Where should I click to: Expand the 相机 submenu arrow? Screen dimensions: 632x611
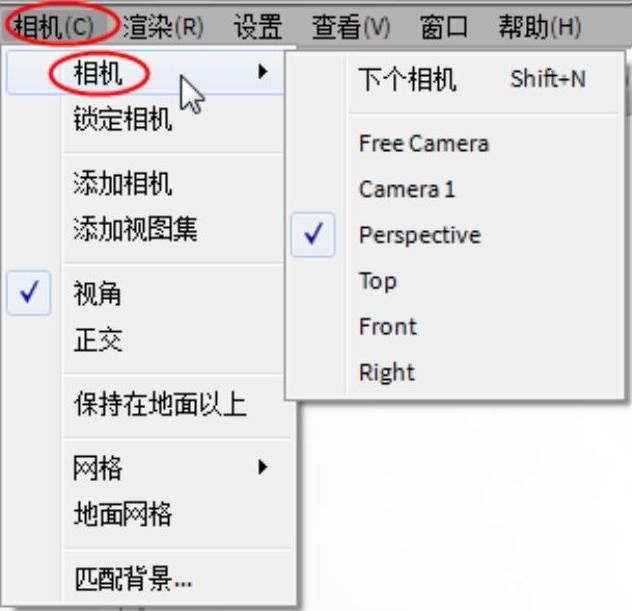(x=263, y=72)
